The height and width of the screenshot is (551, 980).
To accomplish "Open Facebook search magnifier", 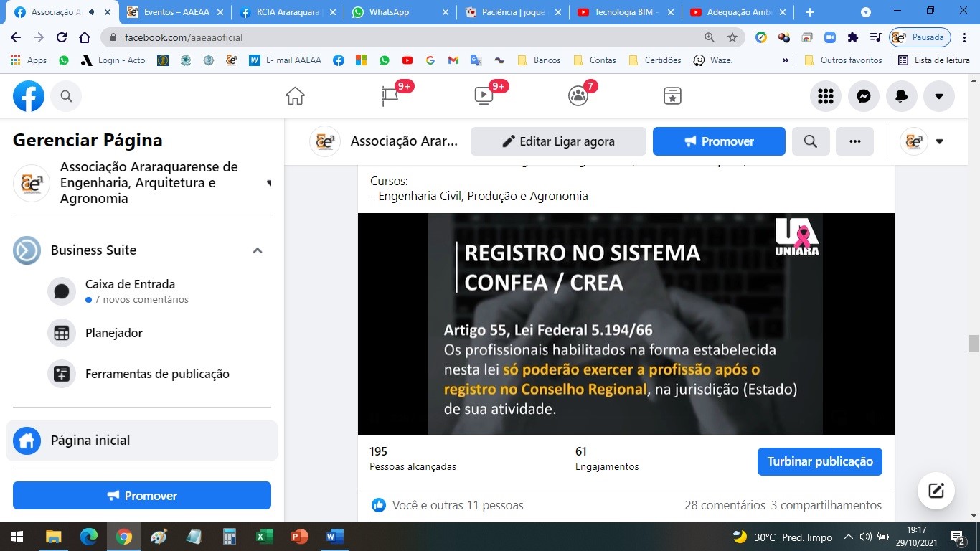I will (66, 96).
